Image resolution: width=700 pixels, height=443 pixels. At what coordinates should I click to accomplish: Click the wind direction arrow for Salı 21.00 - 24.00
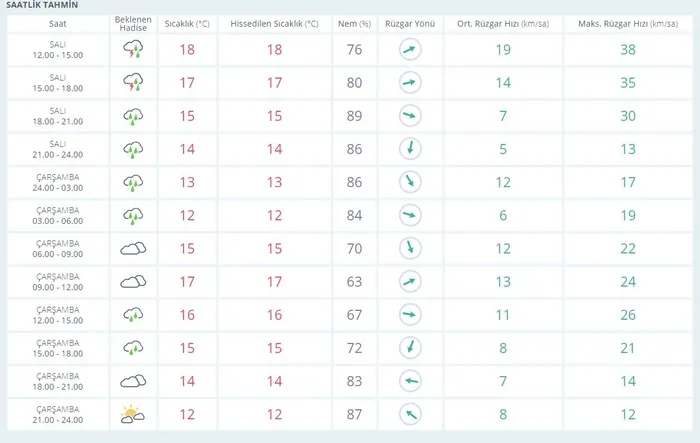(x=409, y=149)
